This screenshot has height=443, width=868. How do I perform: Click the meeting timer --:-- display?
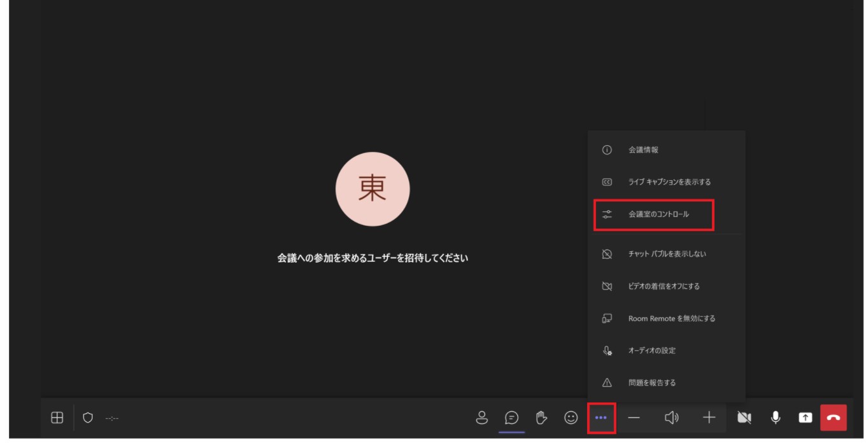[112, 418]
